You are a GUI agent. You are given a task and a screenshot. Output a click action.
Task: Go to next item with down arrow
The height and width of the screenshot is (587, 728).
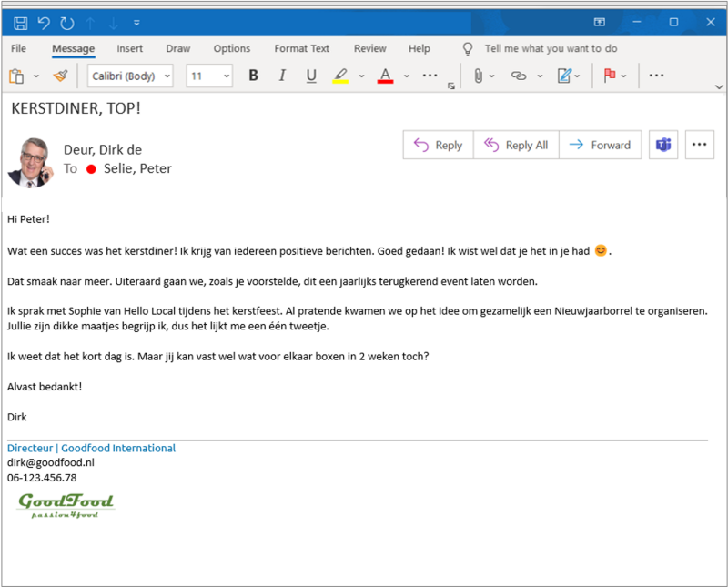(x=113, y=23)
